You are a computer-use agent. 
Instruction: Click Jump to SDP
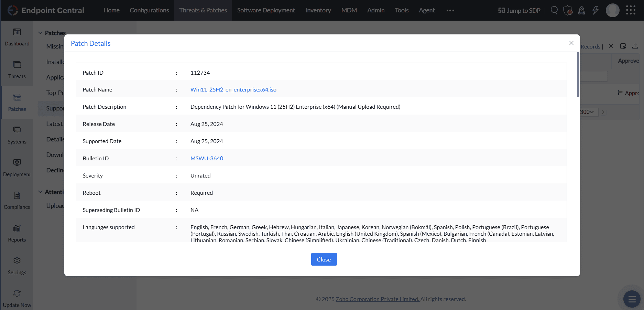[x=519, y=10]
